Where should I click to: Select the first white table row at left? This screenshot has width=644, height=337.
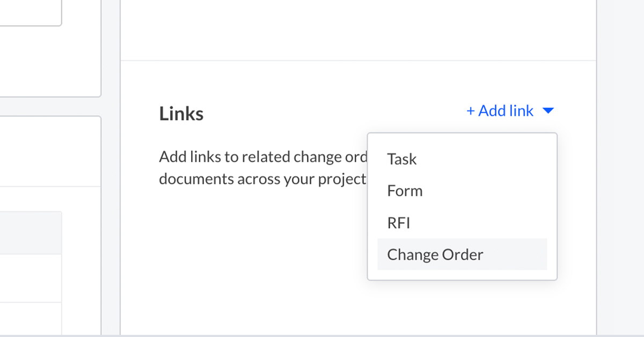tap(31, 278)
